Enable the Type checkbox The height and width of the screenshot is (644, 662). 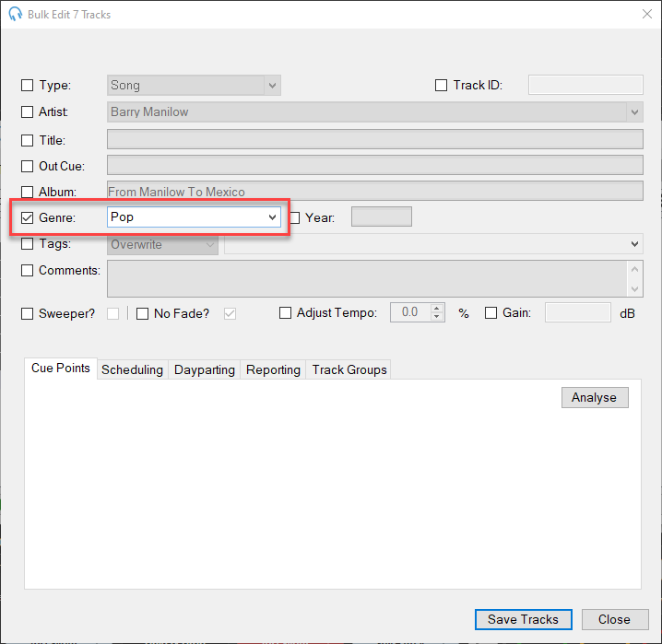[28, 86]
